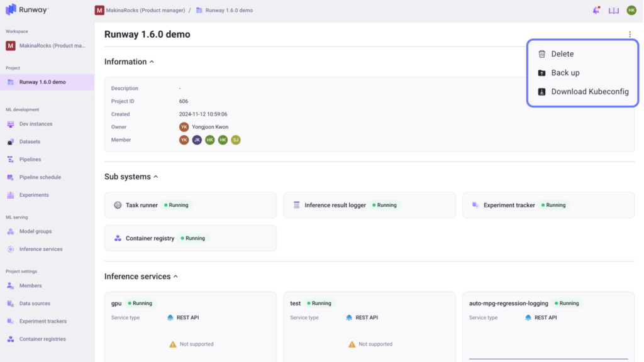Click the Task runner gear icon

coord(118,205)
